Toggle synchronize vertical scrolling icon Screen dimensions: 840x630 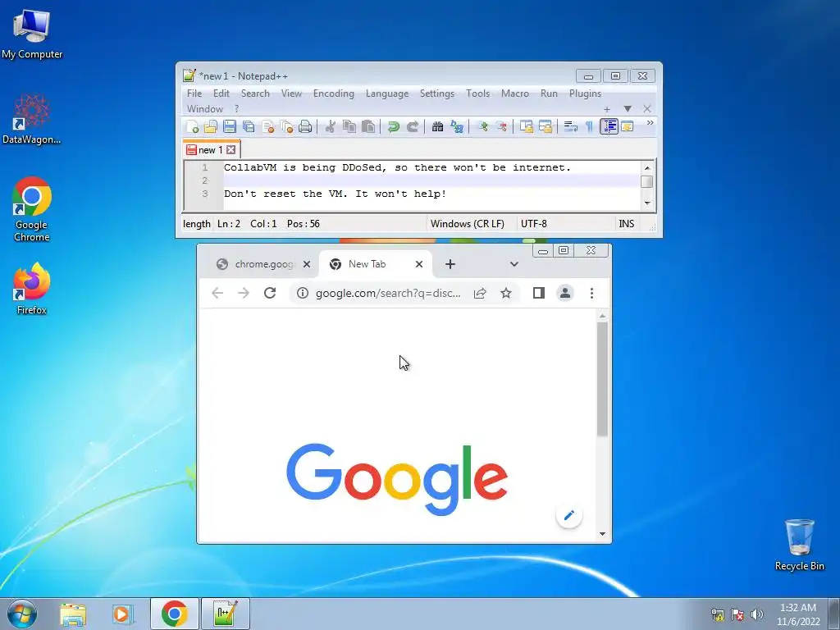pyautogui.click(x=526, y=126)
